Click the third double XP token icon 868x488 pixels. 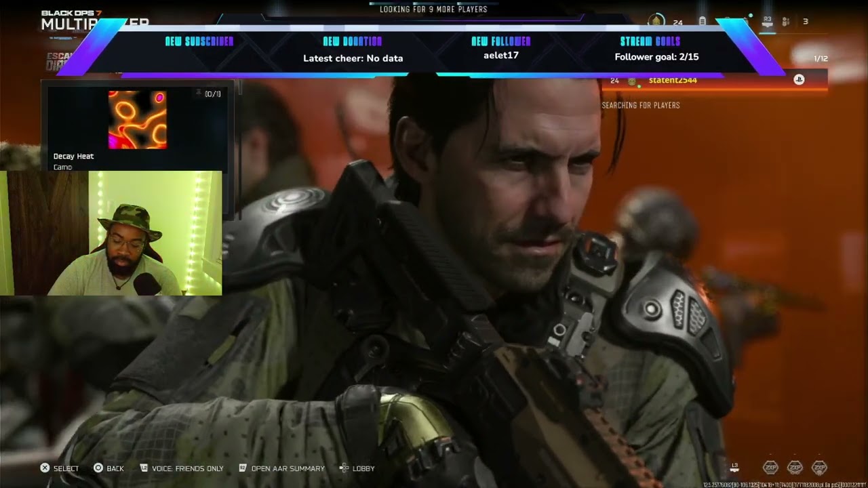coord(819,467)
